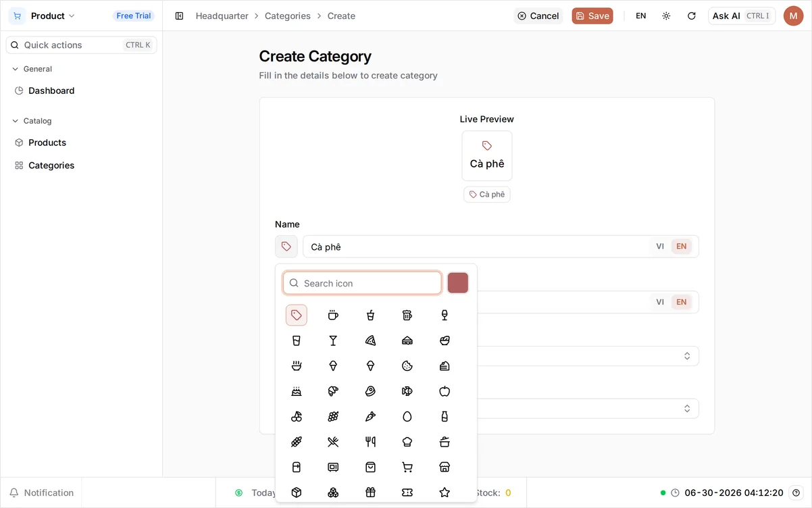
Task: Navigate to Categories breadcrumb
Action: point(288,16)
